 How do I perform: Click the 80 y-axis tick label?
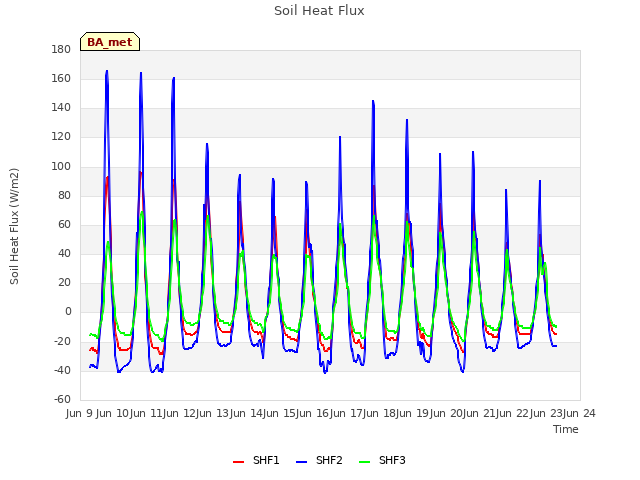64,196
